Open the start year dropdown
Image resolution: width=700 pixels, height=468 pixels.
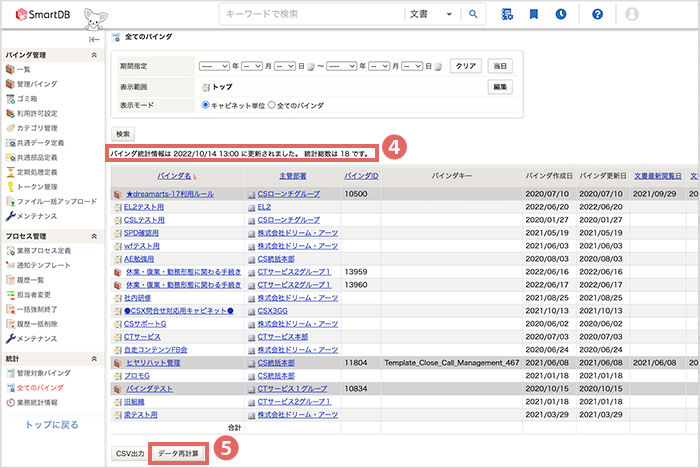pyautogui.click(x=214, y=66)
